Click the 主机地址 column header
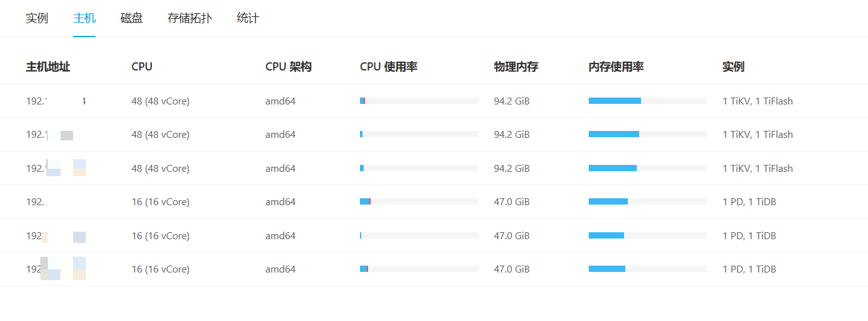868x321 pixels. [48, 67]
